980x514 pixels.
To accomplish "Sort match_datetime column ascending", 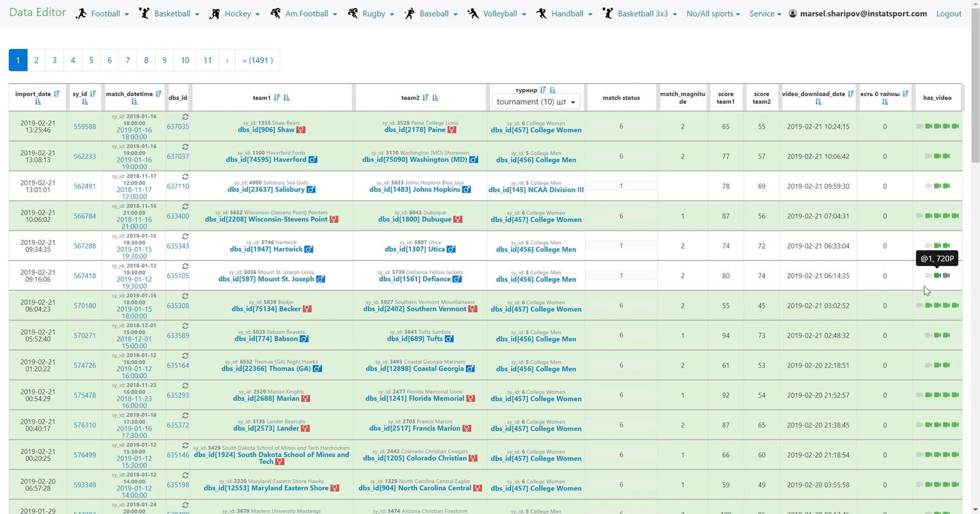I will [x=134, y=102].
